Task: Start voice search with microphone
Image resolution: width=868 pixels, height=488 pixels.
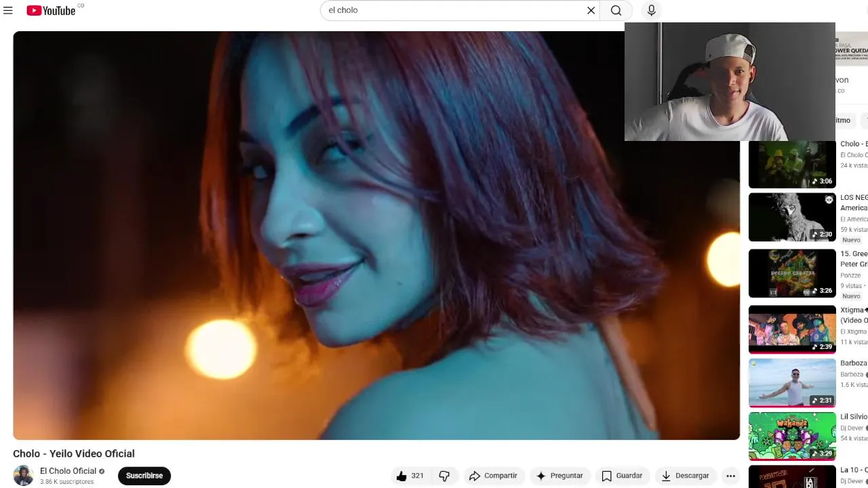Action: 651,10
